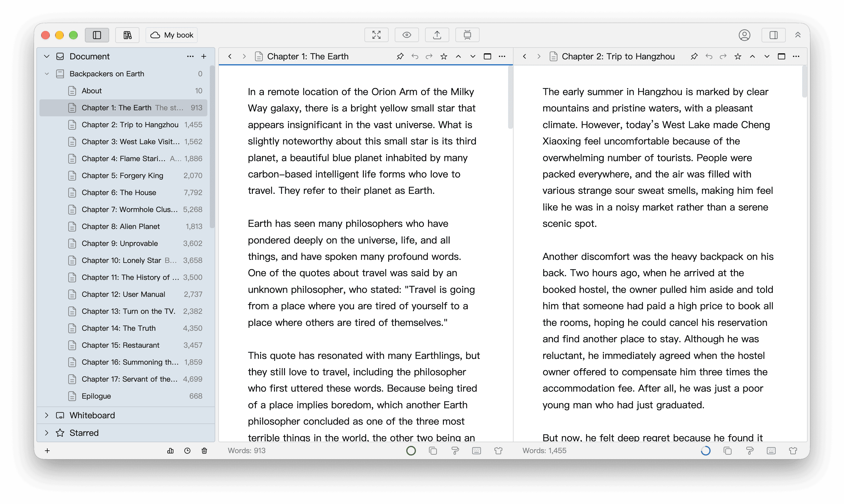Open the library bookshelf icon

[x=127, y=35]
